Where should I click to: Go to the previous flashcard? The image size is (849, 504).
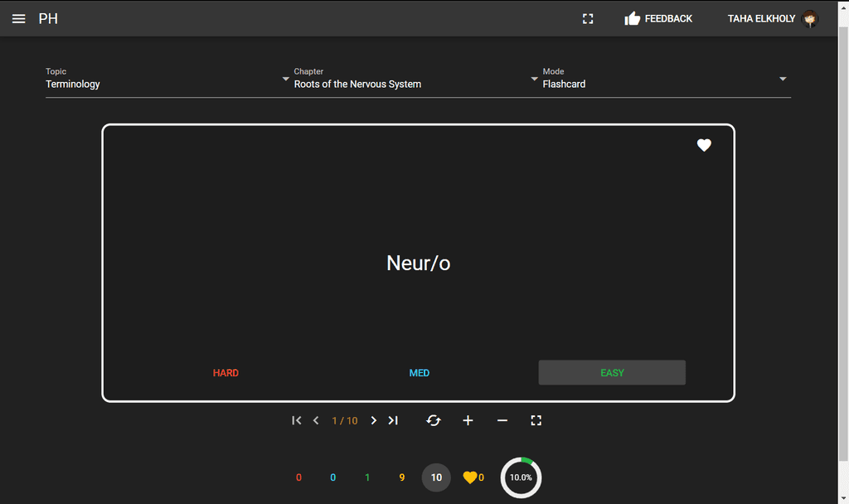[316, 420]
